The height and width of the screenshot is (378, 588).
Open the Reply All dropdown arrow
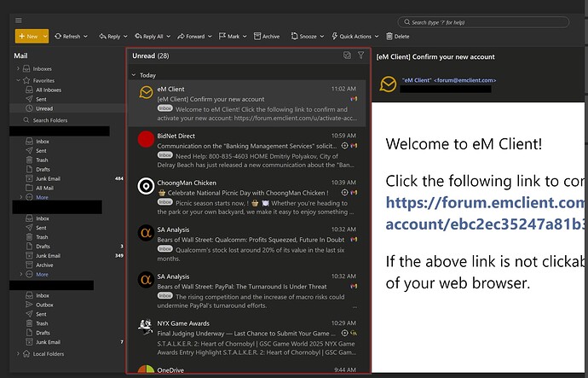click(x=169, y=37)
